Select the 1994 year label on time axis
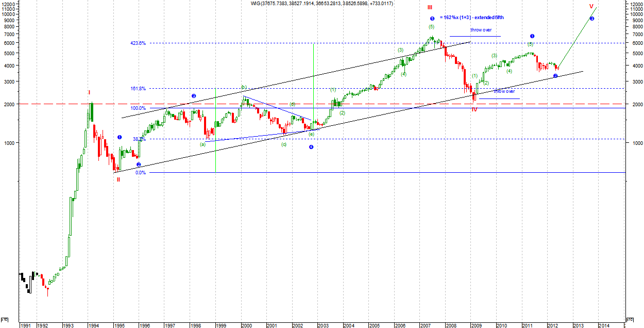 point(93,325)
